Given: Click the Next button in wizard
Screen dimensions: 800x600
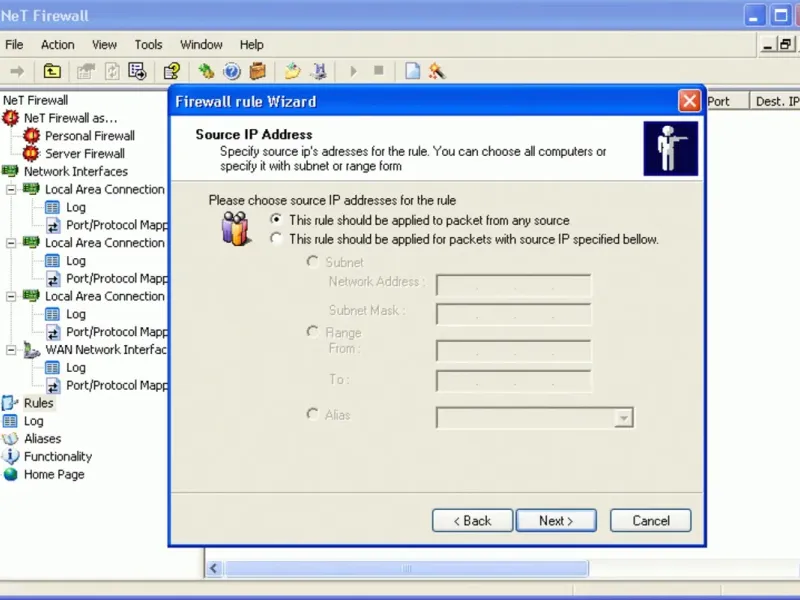Looking at the screenshot, I should pos(556,520).
